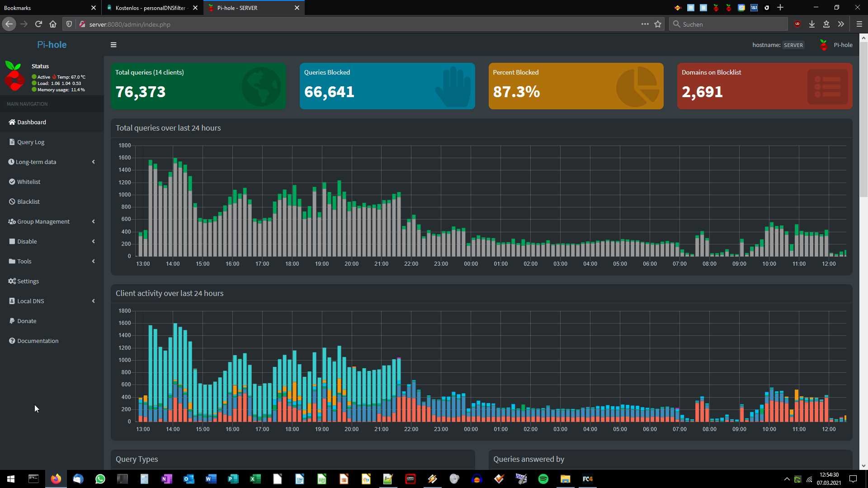Click the taskbar clock showing 12:54:30
This screenshot has height=488, width=868.
pyautogui.click(x=829, y=479)
